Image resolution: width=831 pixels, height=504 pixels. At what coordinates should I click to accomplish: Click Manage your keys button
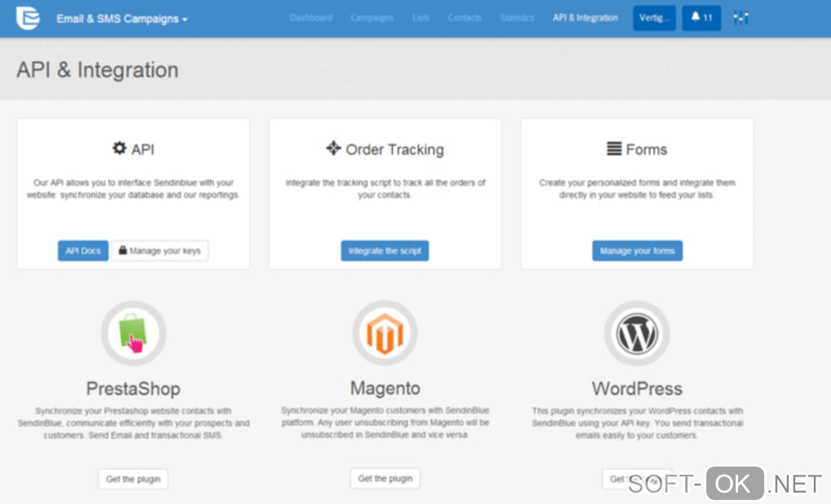[160, 251]
